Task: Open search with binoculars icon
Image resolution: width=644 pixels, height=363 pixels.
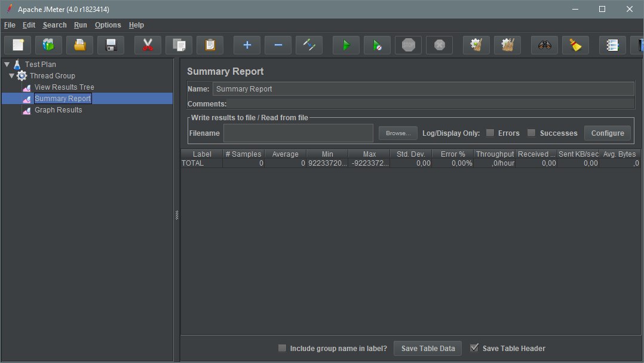Action: [545, 45]
